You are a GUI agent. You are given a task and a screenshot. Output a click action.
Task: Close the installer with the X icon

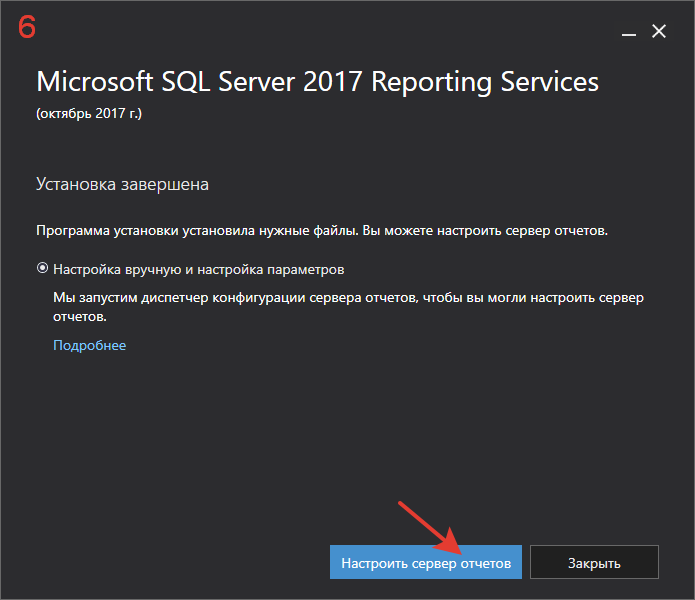(659, 31)
